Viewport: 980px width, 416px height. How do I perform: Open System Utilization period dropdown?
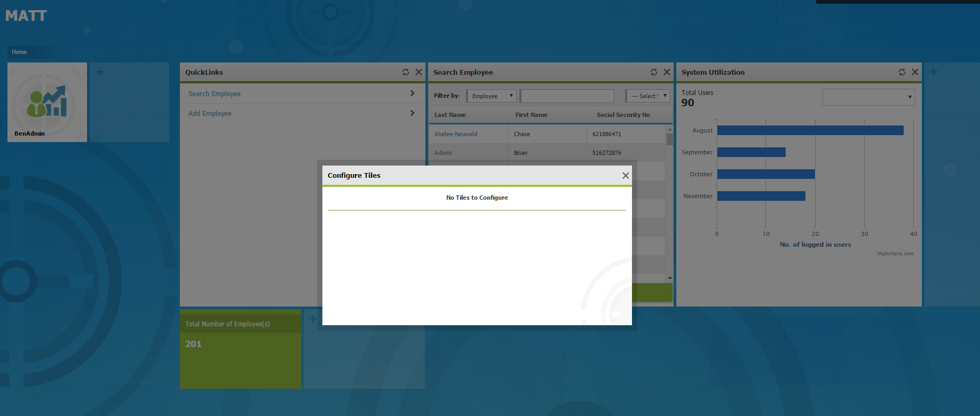[x=868, y=97]
